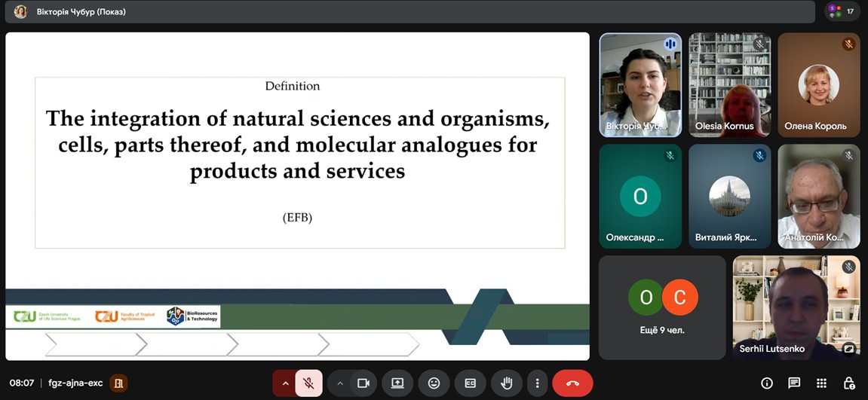Open audio settings arrow beside the microphone
The width and height of the screenshot is (868, 400).
(x=285, y=383)
